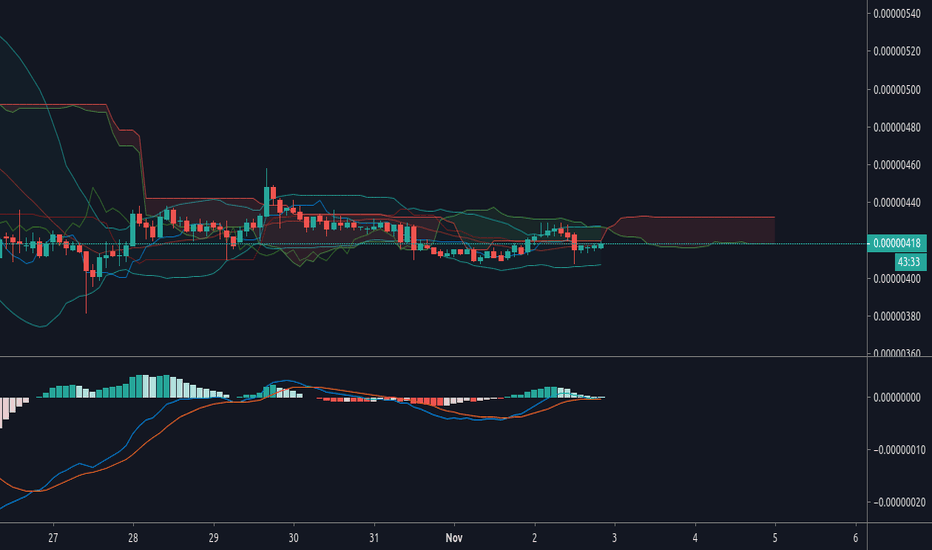Click the Nov label on time axis
The image size is (932, 550).
[454, 538]
